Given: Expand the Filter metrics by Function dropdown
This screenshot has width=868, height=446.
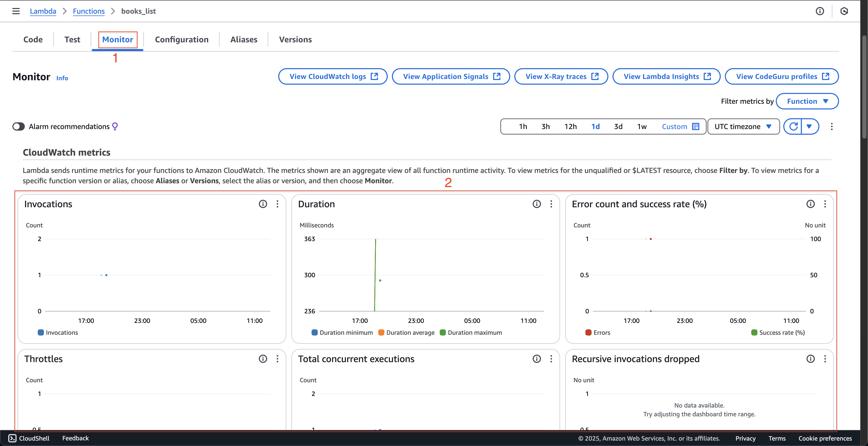Looking at the screenshot, I should pos(807,101).
